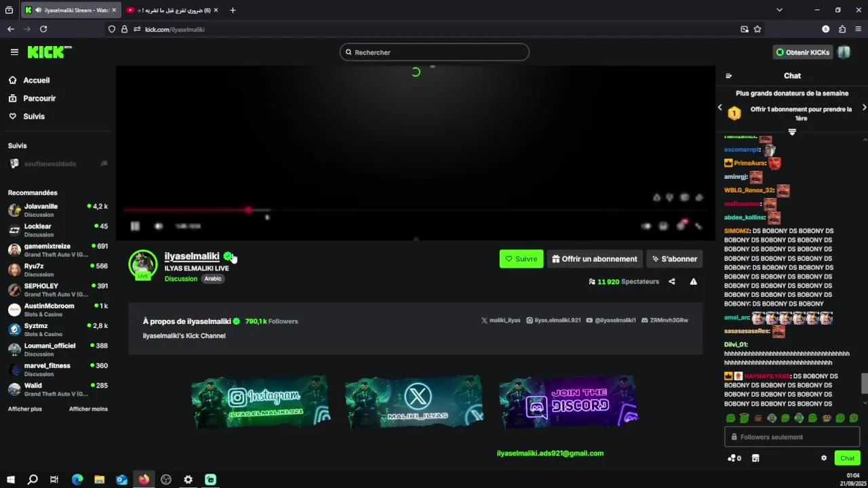
Task: Select Loumani_officiel in recommended list
Action: [x=58, y=349]
